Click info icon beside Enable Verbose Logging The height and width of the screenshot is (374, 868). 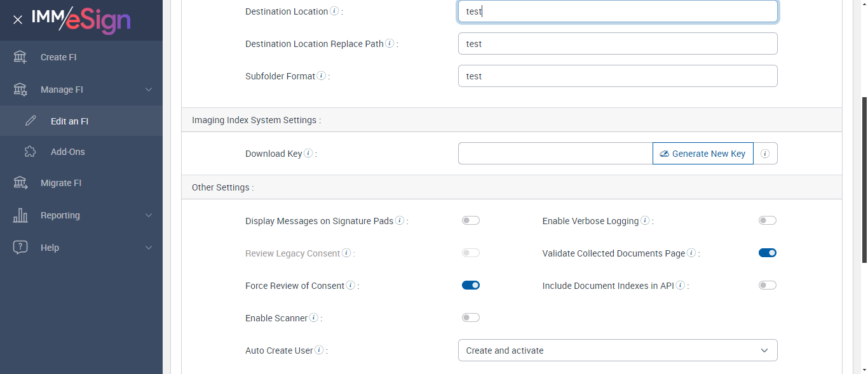[645, 221]
